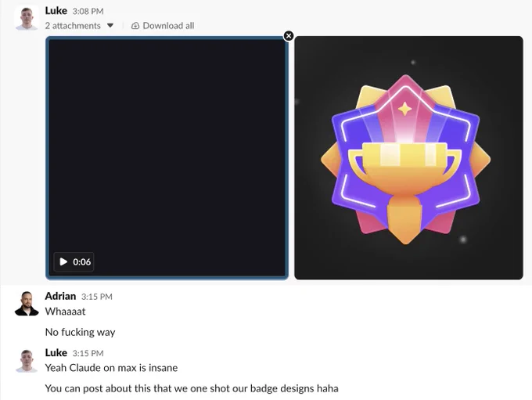Click the X button on the video attachment

289,36
